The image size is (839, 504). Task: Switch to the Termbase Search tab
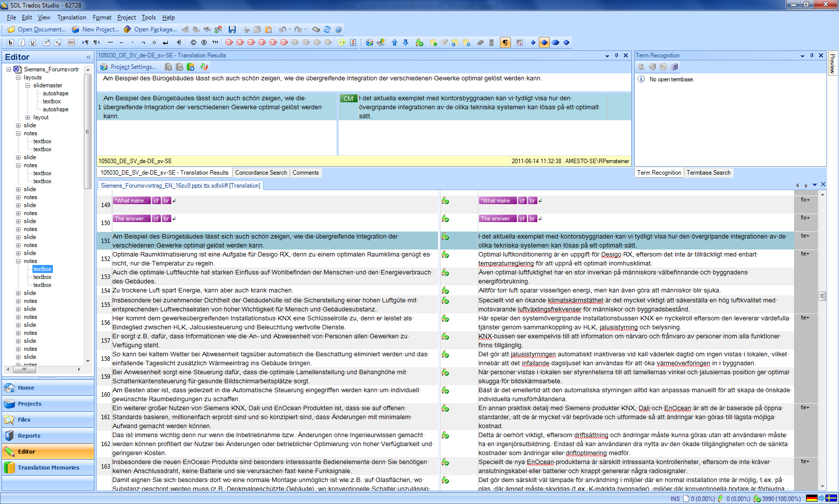click(x=708, y=173)
